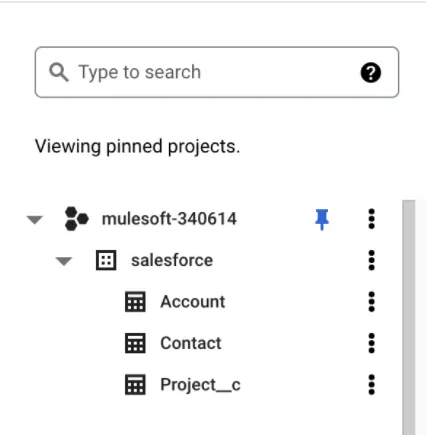Unpin the mulesoft-340614 project

point(322,219)
